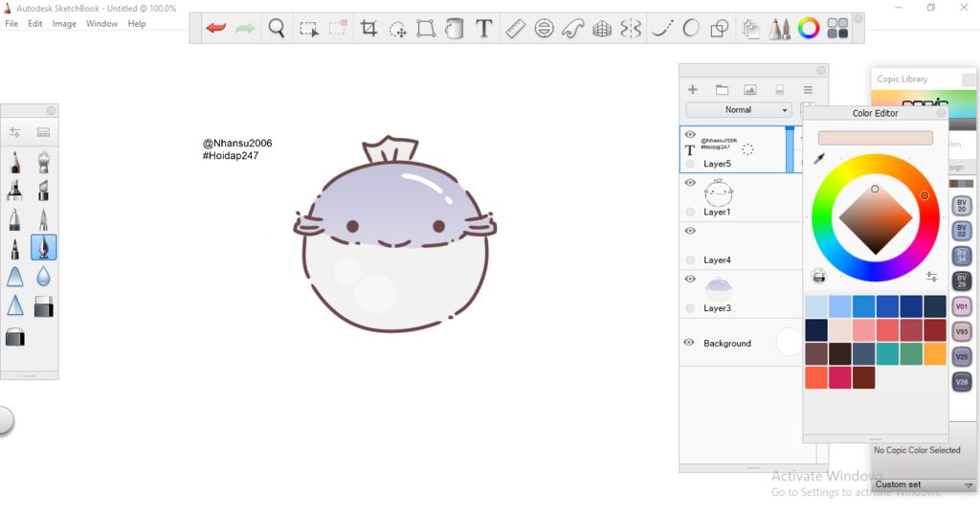Select the BV02 Copic color button
Screen dimensions: 980x516
pos(962,231)
